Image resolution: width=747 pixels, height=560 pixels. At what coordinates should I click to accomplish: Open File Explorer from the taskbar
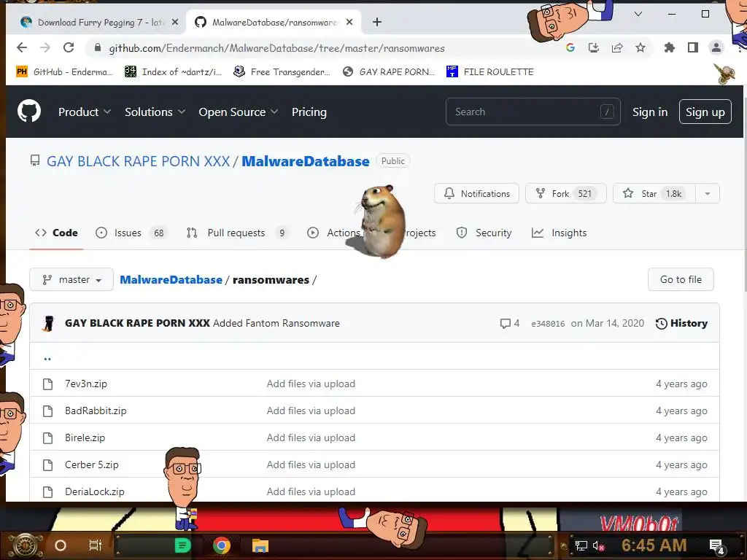point(260,545)
